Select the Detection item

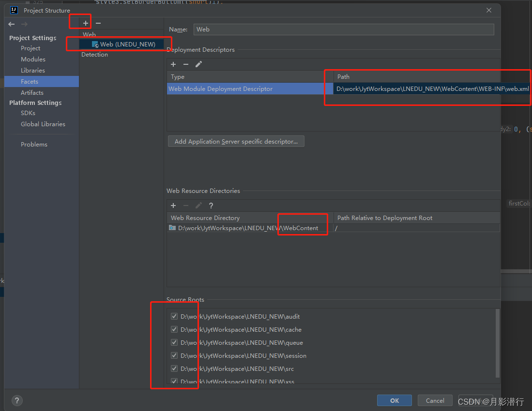click(x=95, y=55)
